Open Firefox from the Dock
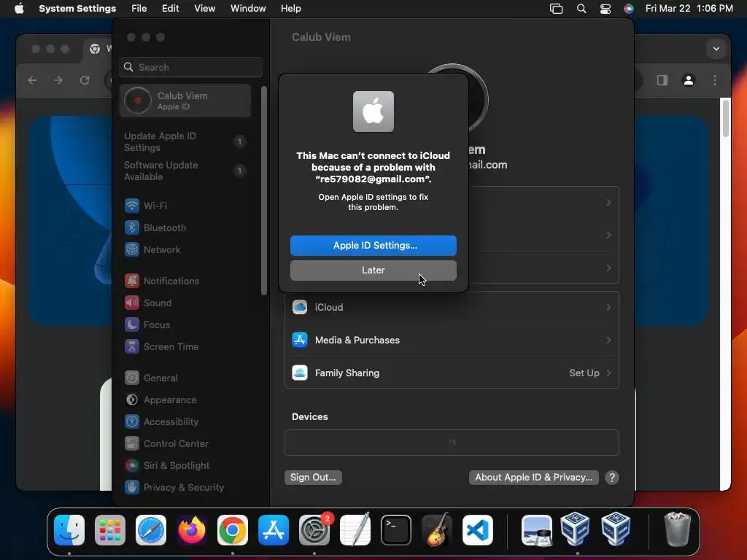This screenshot has width=747, height=560. 192,530
